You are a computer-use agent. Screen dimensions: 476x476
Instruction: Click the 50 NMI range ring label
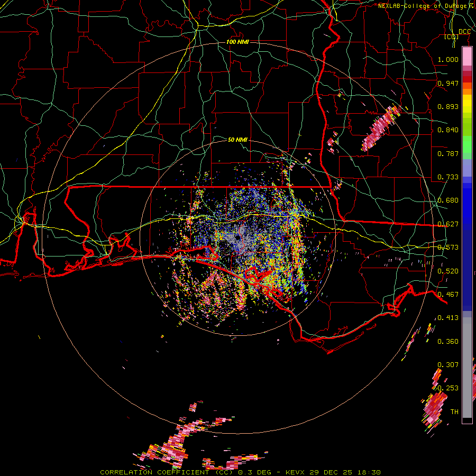click(237, 140)
